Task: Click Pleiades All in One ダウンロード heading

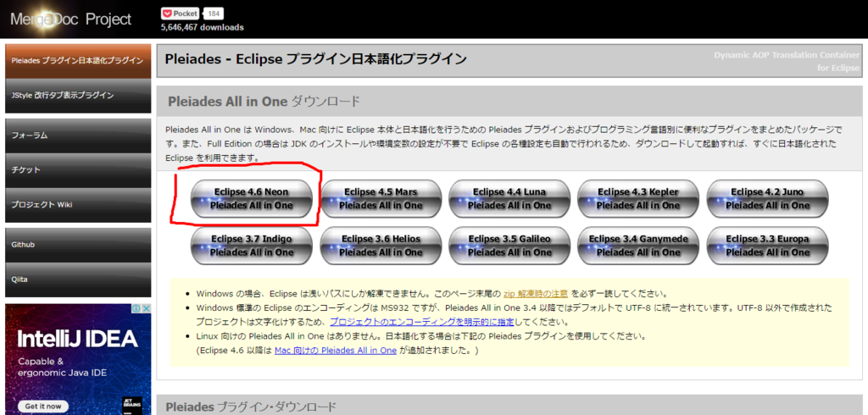Action: tap(264, 102)
